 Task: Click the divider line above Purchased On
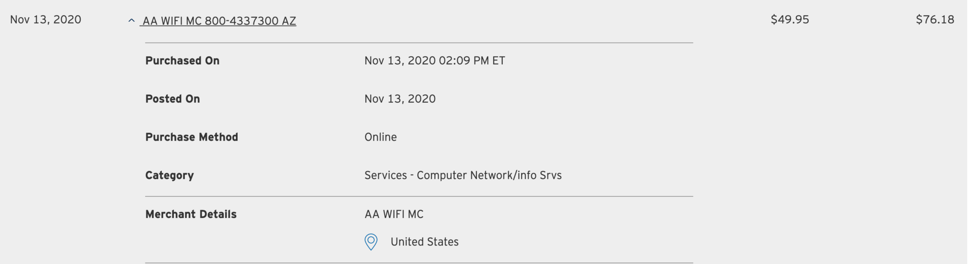click(419, 43)
